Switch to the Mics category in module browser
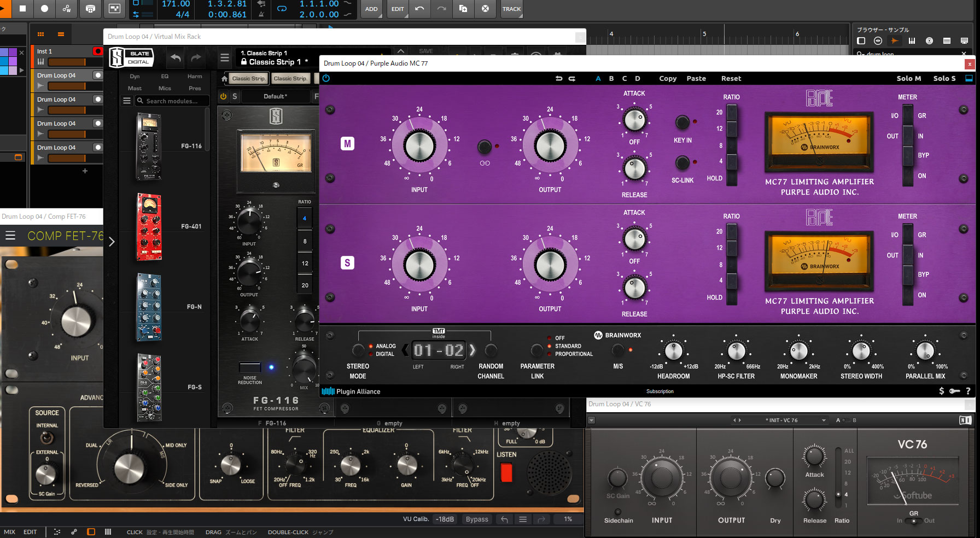The image size is (980, 538). 165,88
